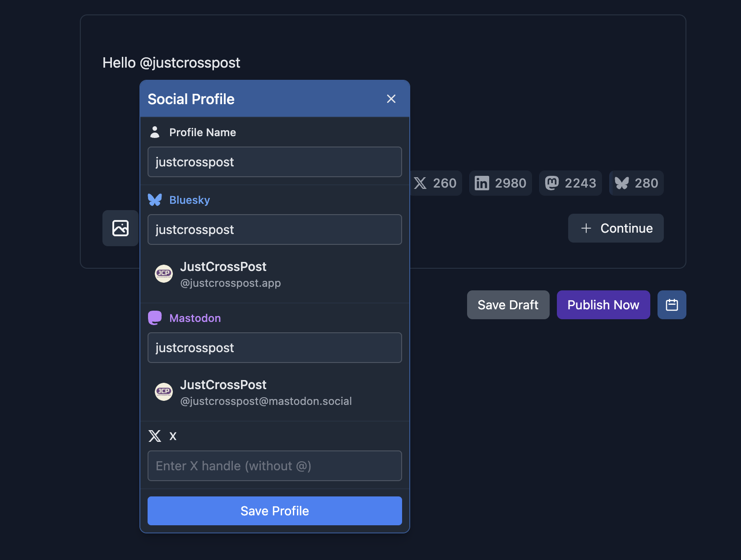Image resolution: width=741 pixels, height=560 pixels.
Task: Click the Bluesky butterfly icon in dialog
Action: 155,200
